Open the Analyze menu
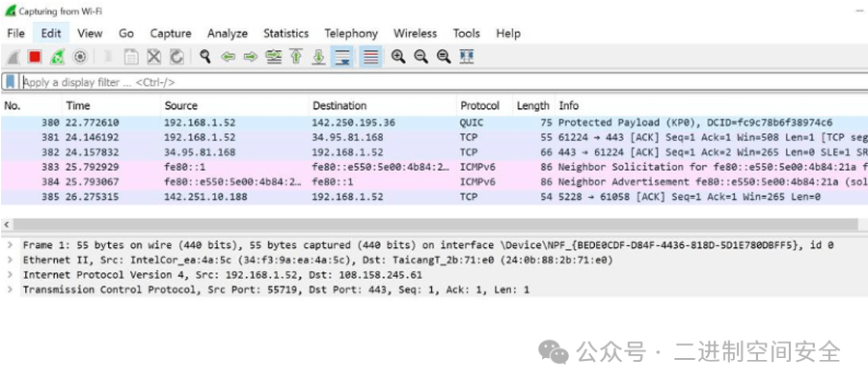Image resolution: width=868 pixels, height=386 pixels. [227, 33]
